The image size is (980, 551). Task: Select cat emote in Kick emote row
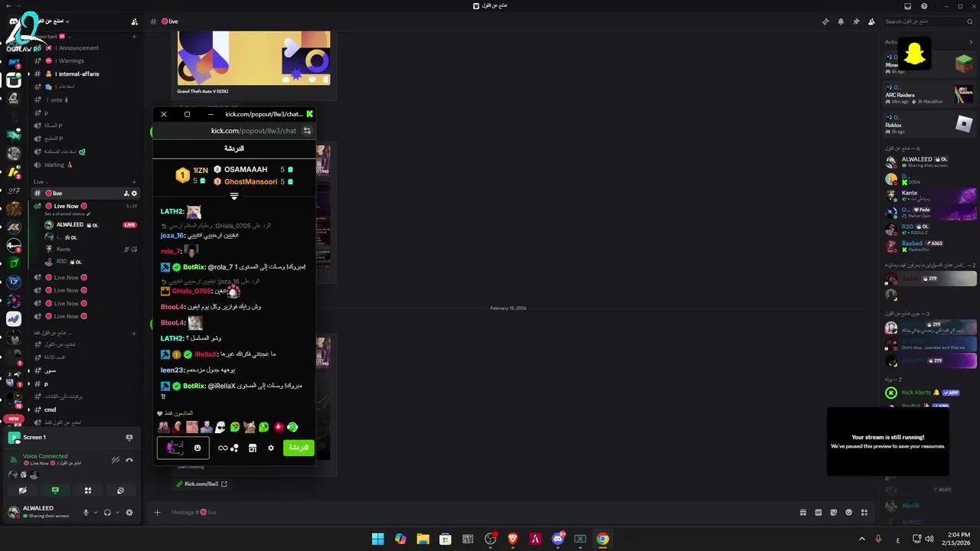[250, 427]
